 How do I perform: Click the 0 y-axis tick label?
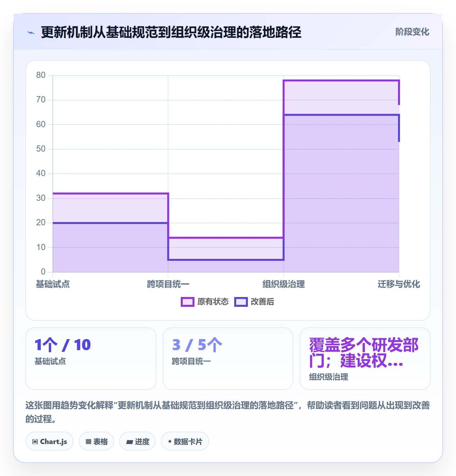[43, 272]
